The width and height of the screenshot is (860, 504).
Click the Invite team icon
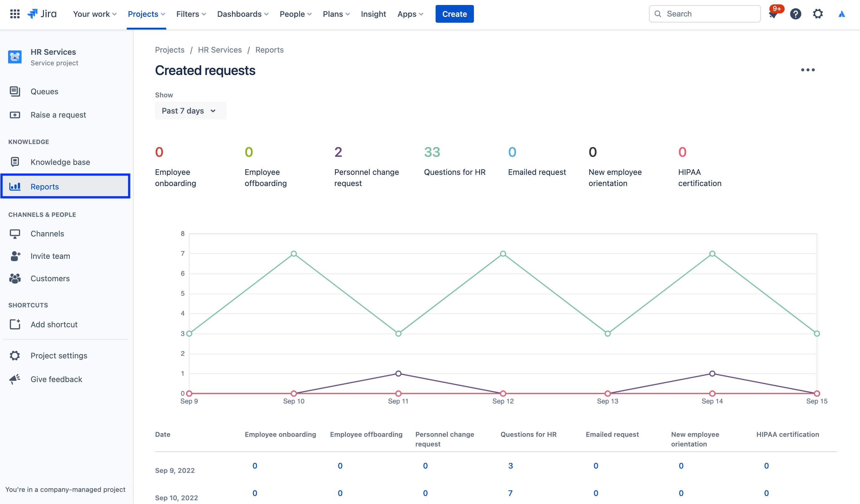15,256
